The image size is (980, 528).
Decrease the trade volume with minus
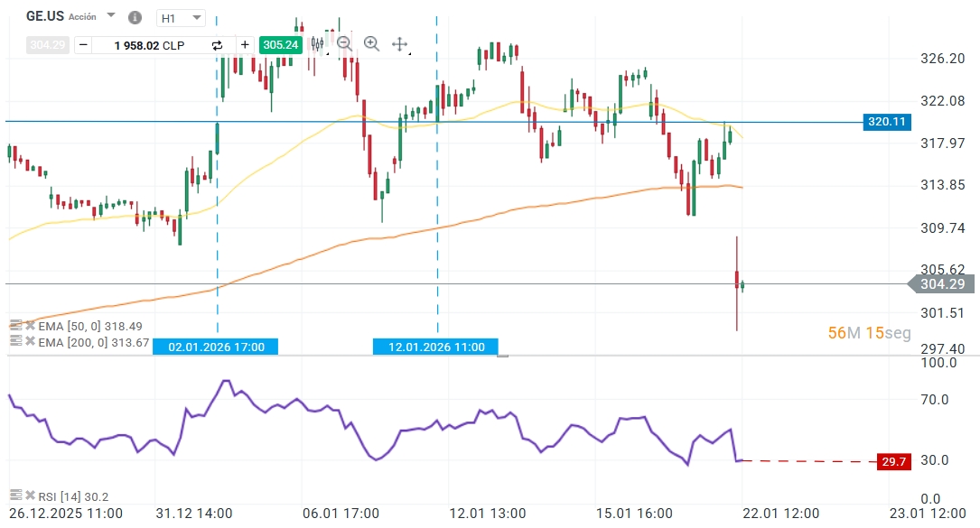(x=83, y=44)
